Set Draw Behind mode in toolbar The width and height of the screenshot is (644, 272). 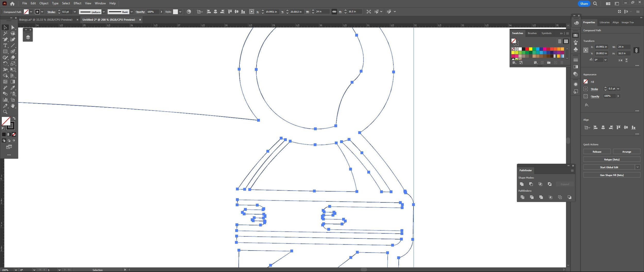[9, 141]
